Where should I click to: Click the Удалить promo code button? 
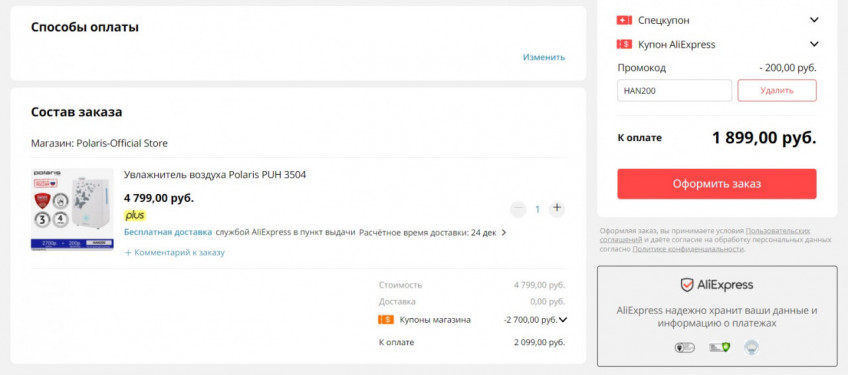777,90
